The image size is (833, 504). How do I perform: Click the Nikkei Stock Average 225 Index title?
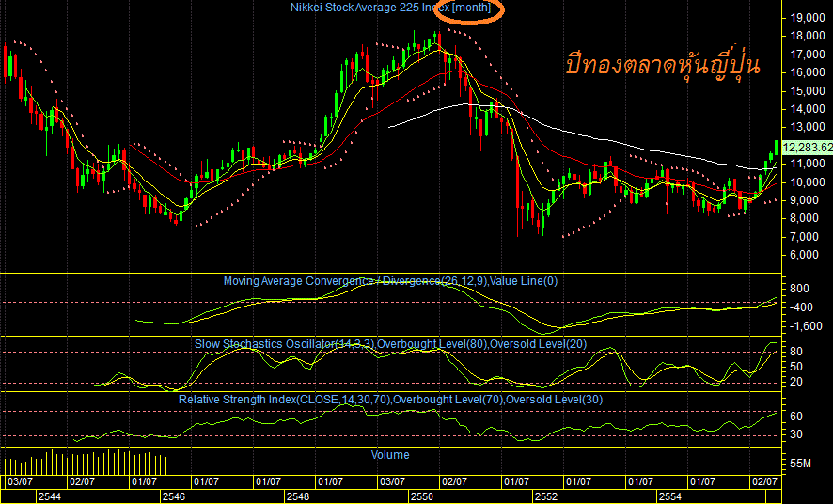pyautogui.click(x=390, y=8)
